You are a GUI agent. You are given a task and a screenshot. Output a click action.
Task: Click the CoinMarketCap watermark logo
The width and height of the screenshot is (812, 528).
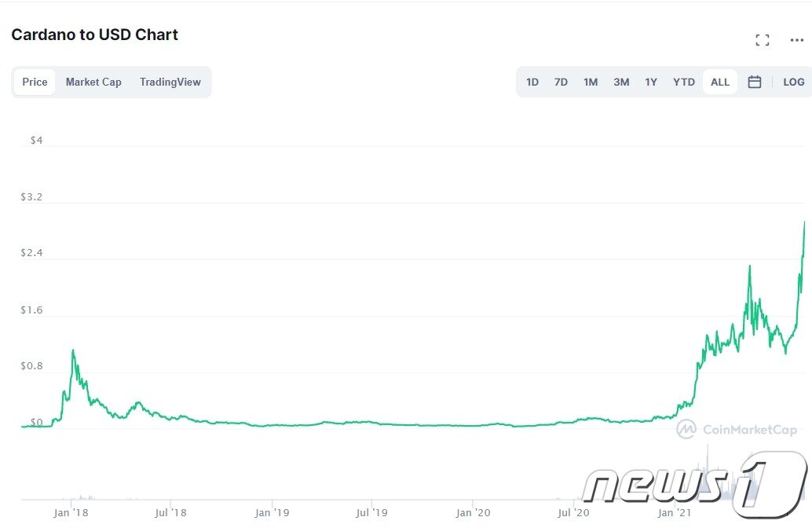737,429
